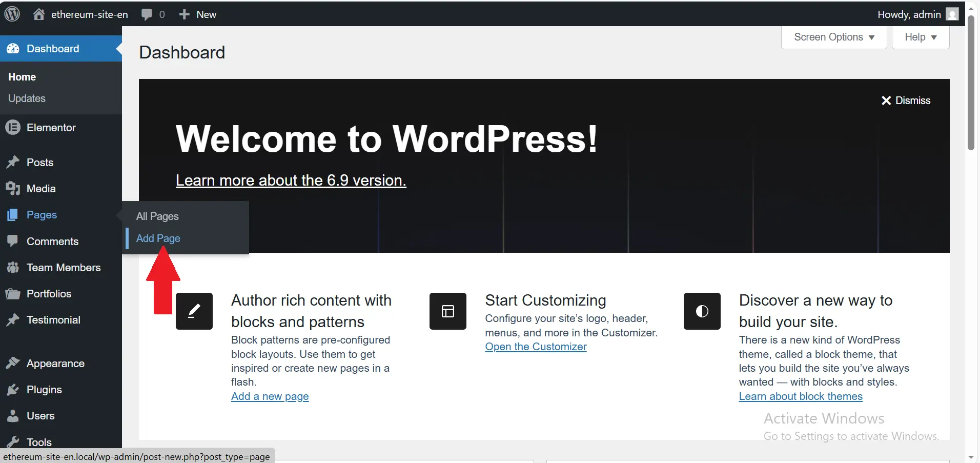Click the Plugins plug icon
This screenshot has height=463, width=980.
tap(13, 390)
